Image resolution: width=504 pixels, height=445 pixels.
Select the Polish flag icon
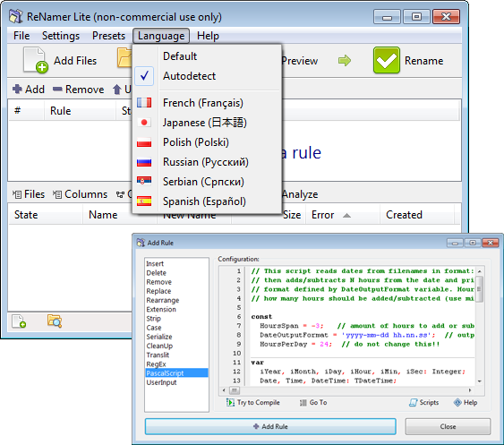[x=144, y=142]
